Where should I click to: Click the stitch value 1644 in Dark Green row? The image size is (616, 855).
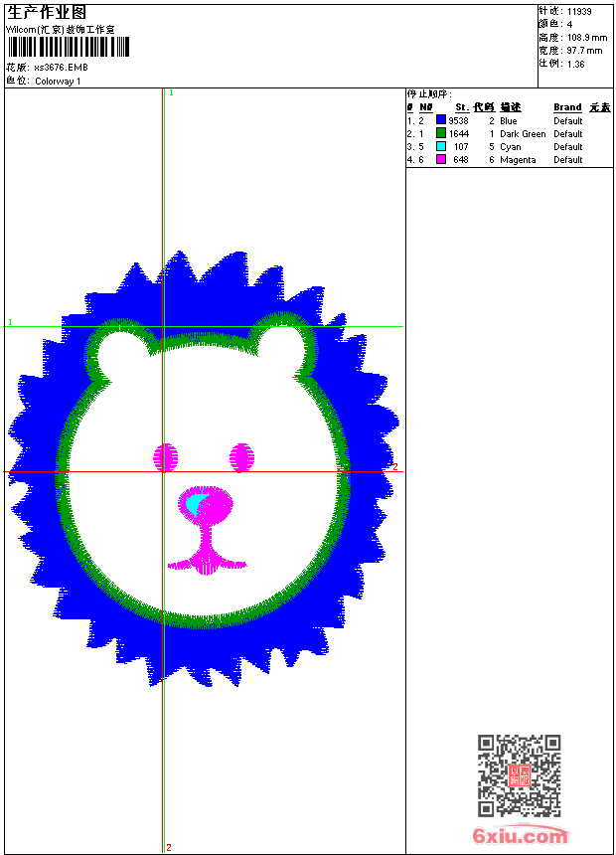pos(459,134)
